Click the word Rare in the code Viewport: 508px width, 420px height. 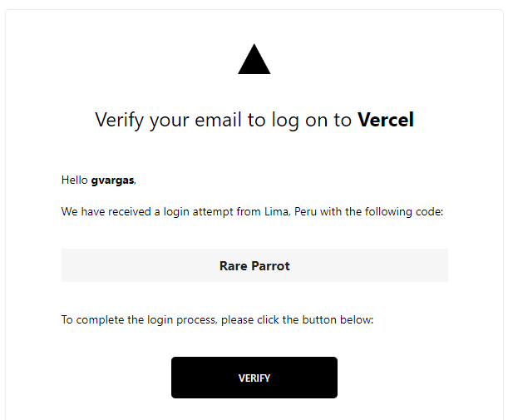[x=234, y=266]
